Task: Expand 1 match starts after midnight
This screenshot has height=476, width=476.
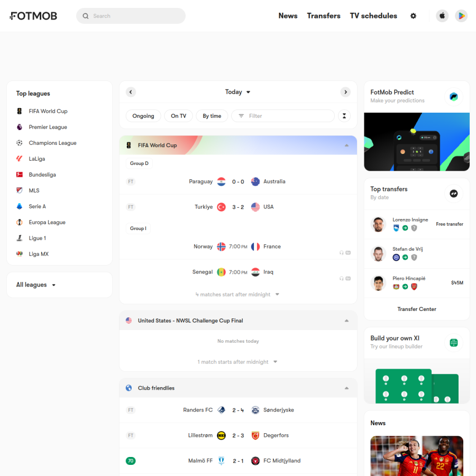Action: 237,362
